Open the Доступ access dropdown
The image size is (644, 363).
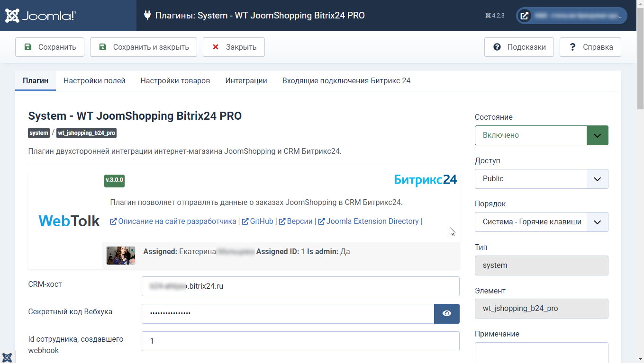[541, 179]
